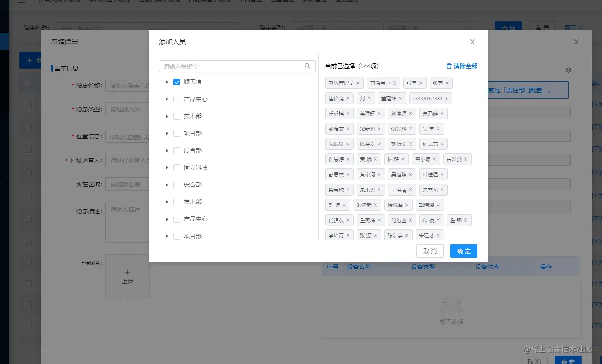Remove 王洪清 using its × icon
Image resolution: width=602 pixels, height=364 pixels.
tap(411, 190)
